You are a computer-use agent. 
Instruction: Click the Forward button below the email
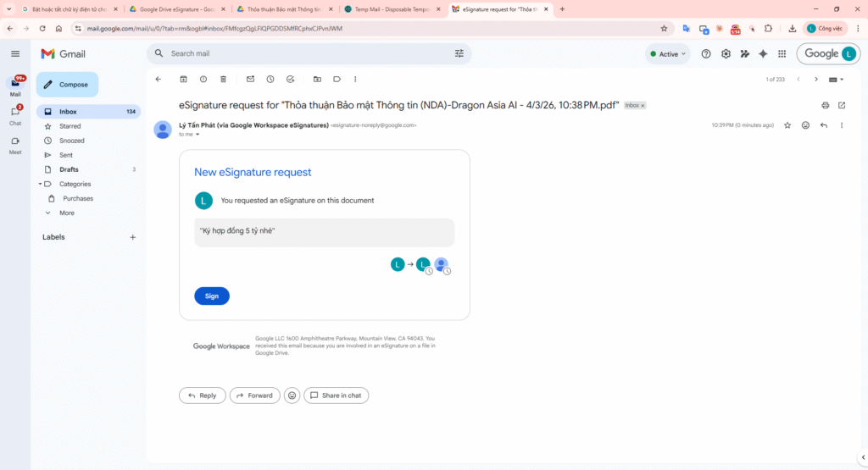tap(254, 395)
